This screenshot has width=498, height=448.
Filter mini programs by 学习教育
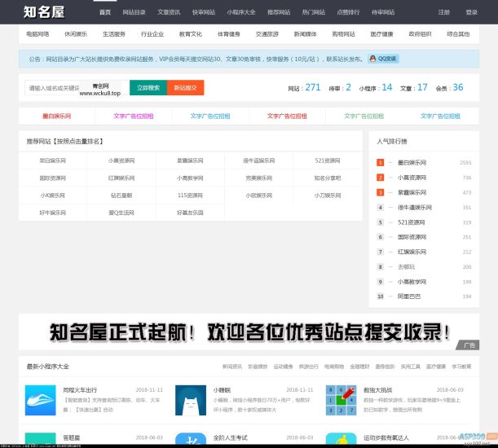pyautogui.click(x=461, y=367)
